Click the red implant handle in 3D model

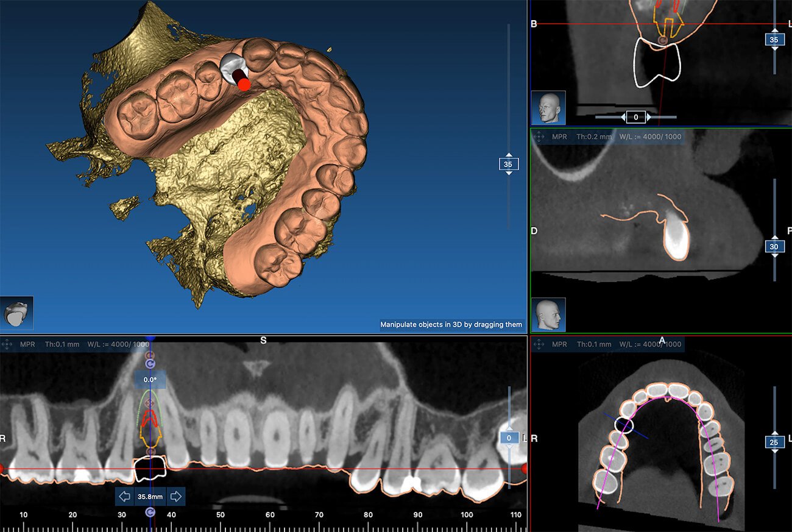click(244, 85)
